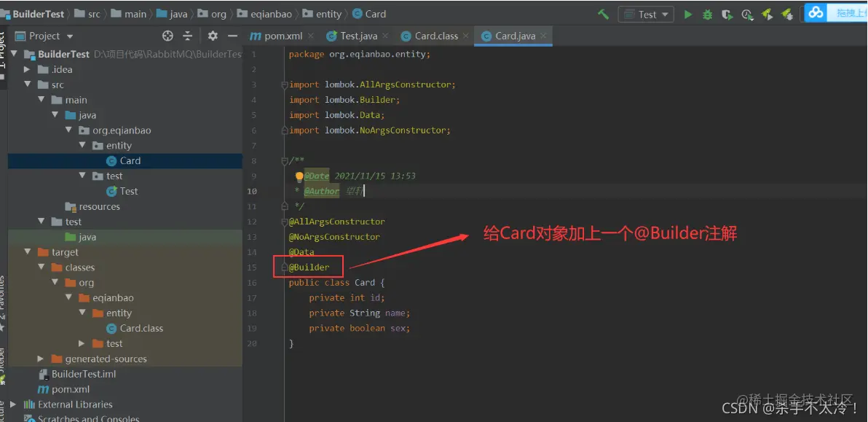Open the Profiler run icon with the clock
The image size is (868, 422).
747,15
